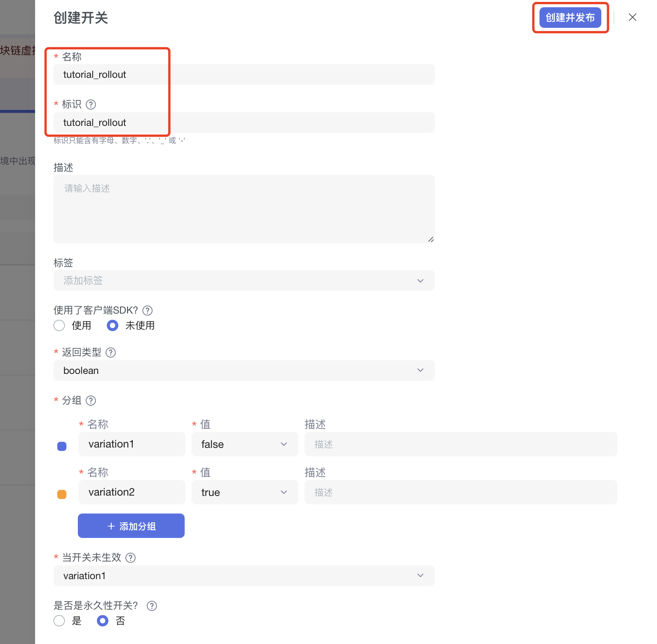Expand the boolean return type dropdown
Viewport: 657px width, 644px height.
[x=244, y=370]
